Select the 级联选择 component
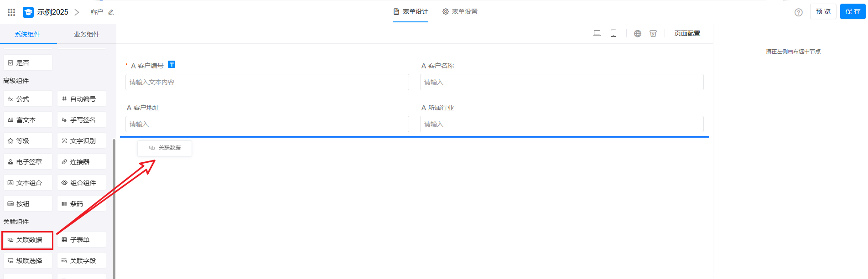The height and width of the screenshot is (279, 868). pyautogui.click(x=28, y=261)
